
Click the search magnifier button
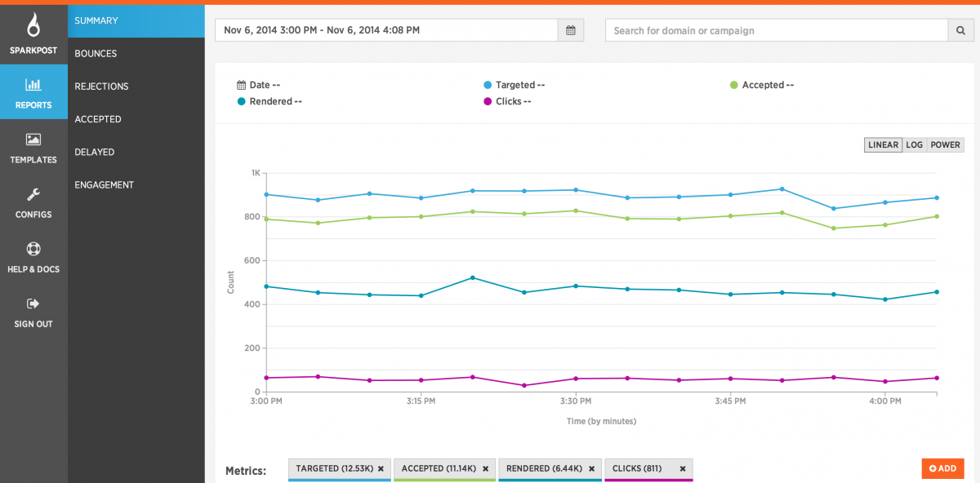click(960, 30)
